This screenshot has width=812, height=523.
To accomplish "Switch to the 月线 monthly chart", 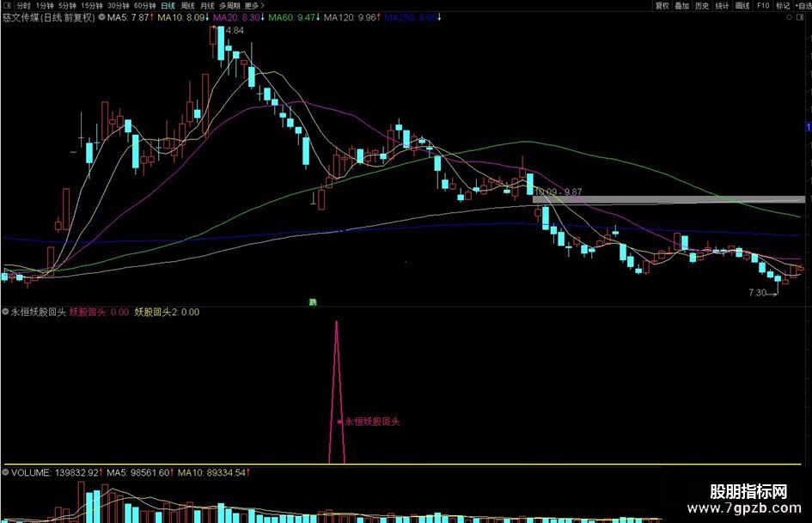I will point(207,6).
